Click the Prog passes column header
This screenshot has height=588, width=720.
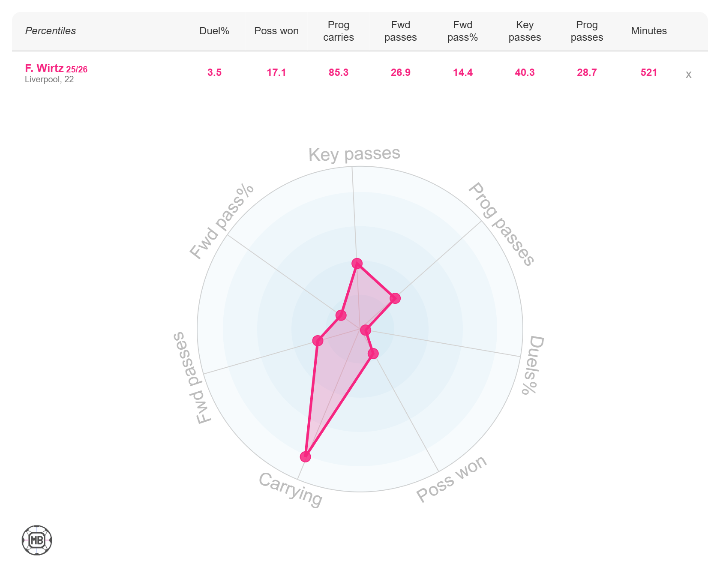point(587,31)
